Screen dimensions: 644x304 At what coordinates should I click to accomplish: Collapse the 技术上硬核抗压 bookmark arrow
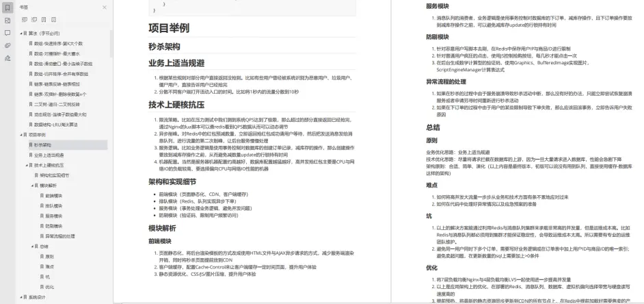tap(26, 166)
